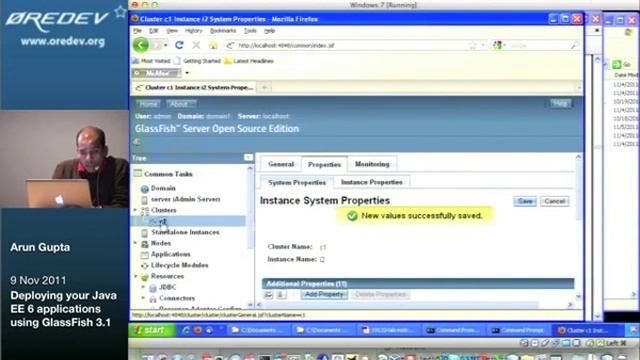The image size is (640, 360).
Task: Click the Lifecycle Modules icon
Action: click(144, 266)
